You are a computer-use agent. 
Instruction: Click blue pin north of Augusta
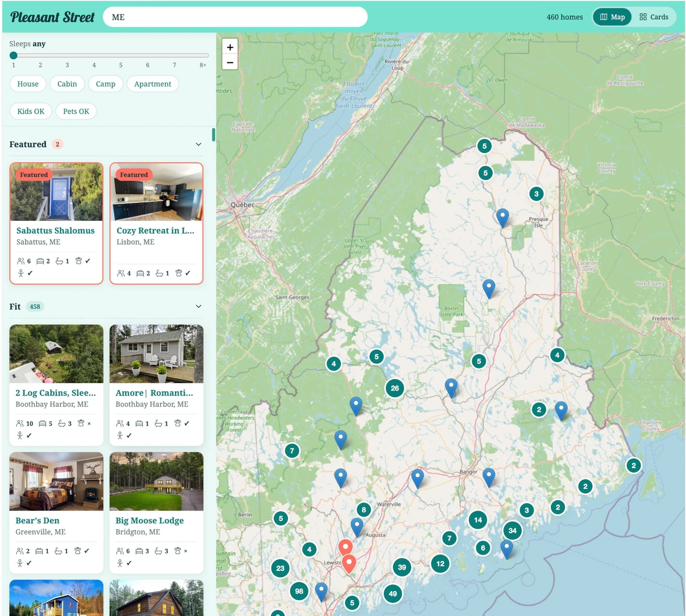[x=357, y=527]
